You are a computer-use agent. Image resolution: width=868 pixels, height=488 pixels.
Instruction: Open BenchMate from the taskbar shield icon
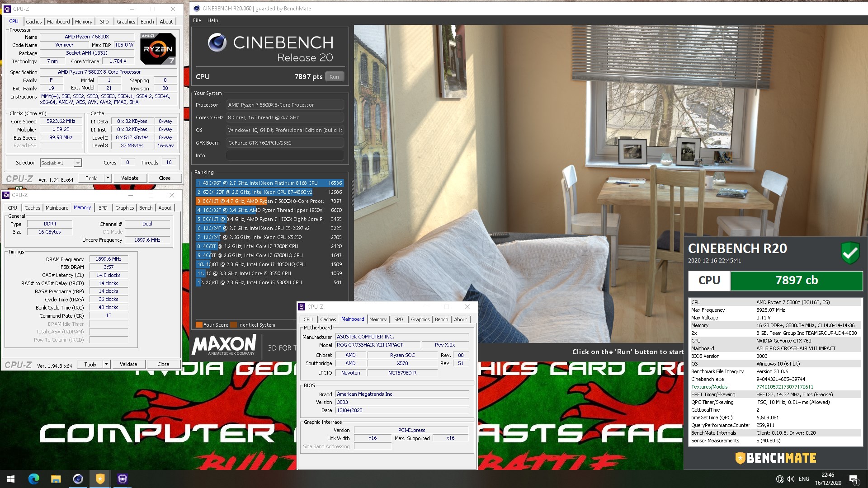point(100,479)
